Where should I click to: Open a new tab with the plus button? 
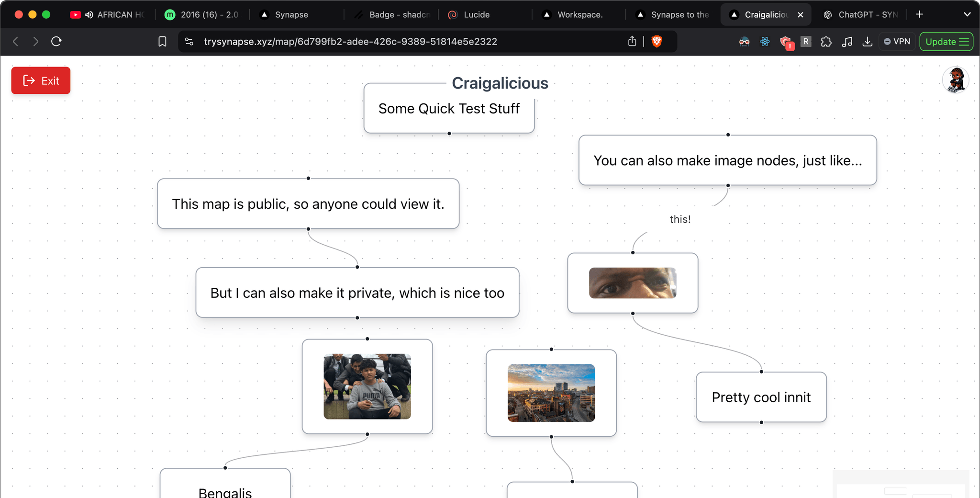click(x=919, y=14)
